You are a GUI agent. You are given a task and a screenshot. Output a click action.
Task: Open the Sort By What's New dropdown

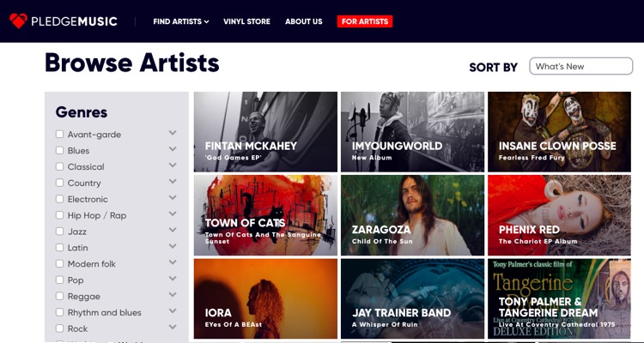click(x=580, y=66)
